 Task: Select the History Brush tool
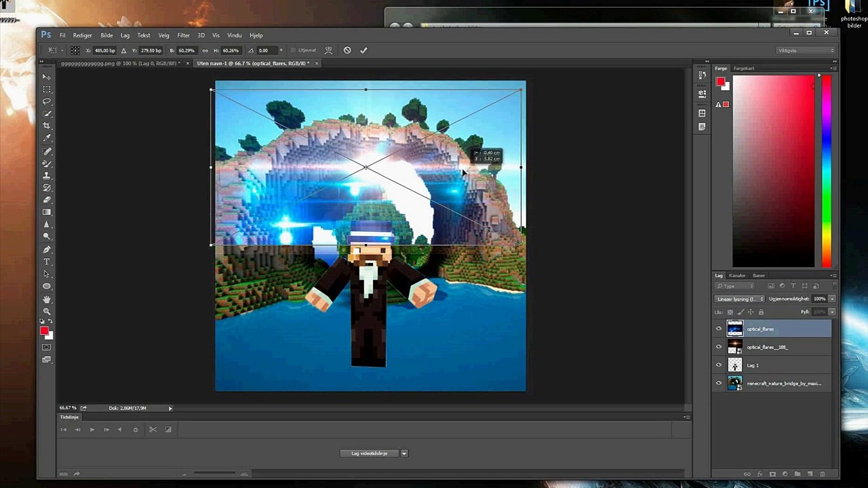coord(47,188)
